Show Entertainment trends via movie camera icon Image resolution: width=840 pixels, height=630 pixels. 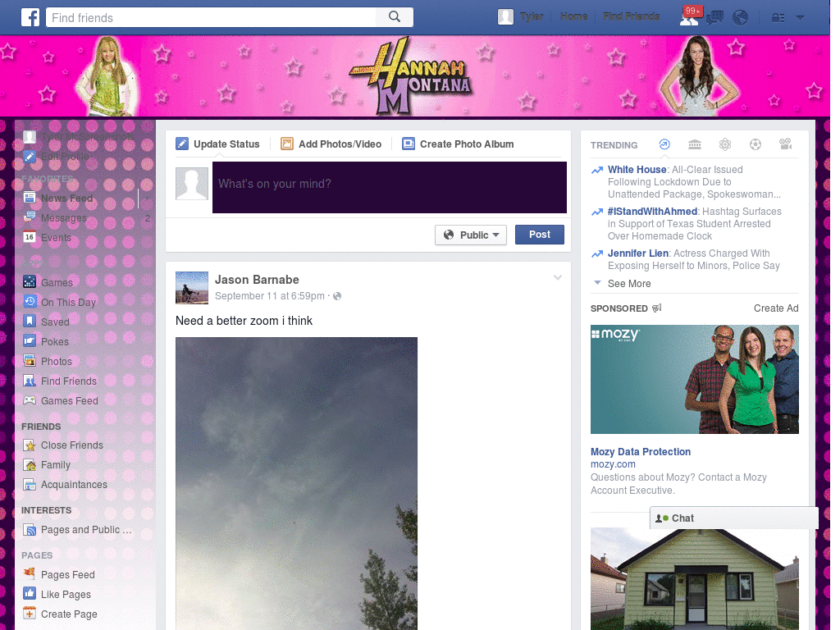(x=785, y=144)
